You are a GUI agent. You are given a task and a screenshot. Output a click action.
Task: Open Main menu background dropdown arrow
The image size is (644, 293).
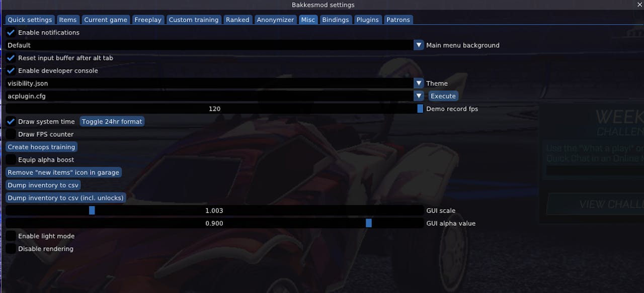pyautogui.click(x=419, y=45)
